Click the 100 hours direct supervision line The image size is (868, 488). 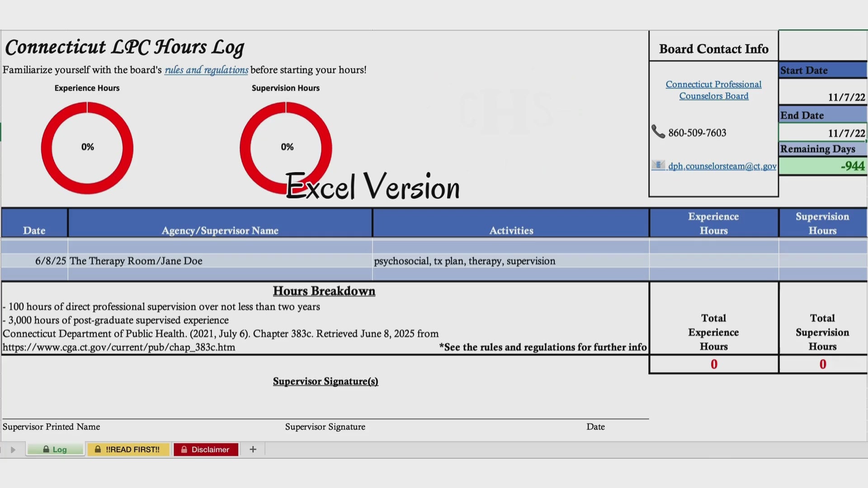(x=161, y=306)
